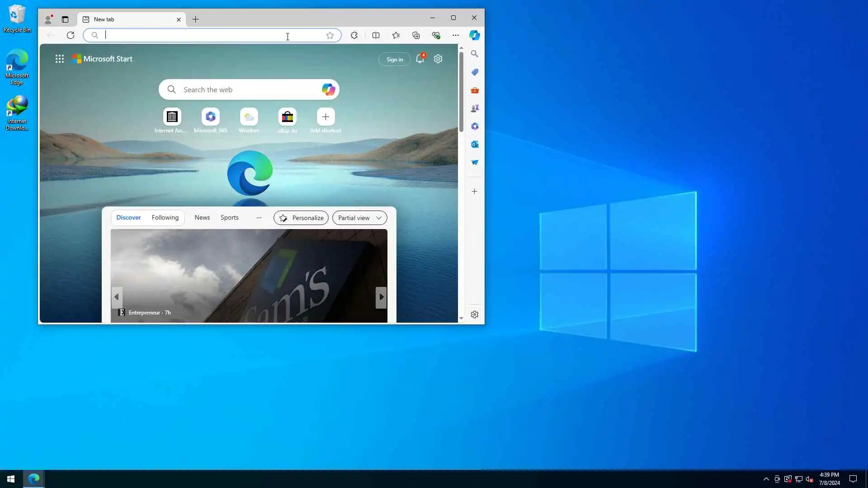Viewport: 868px width, 488px height.
Task: Toggle favorite star in address bar
Action: coord(330,35)
